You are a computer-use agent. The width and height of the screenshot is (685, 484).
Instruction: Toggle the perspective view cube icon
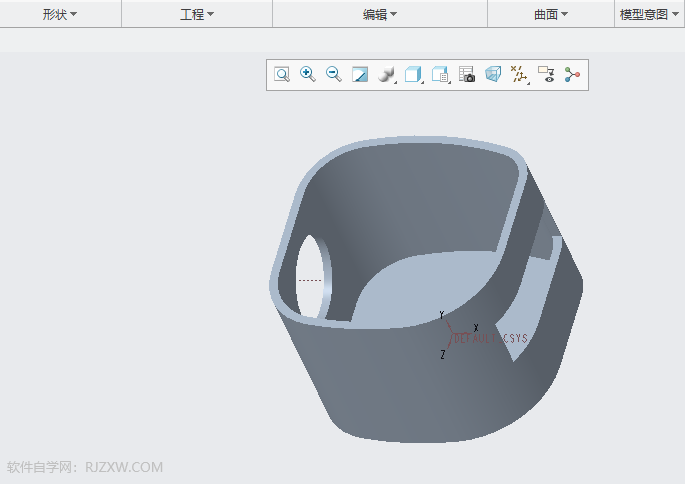click(493, 75)
